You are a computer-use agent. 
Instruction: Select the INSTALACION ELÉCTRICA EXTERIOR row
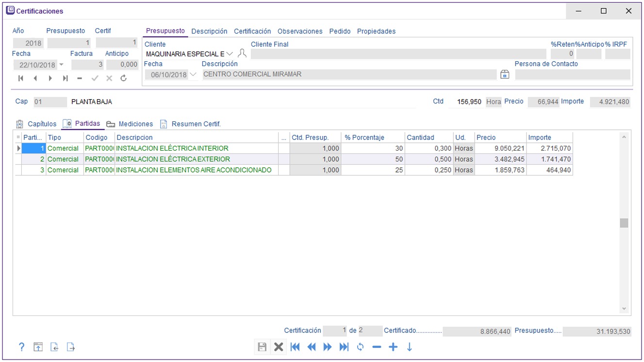click(x=173, y=159)
